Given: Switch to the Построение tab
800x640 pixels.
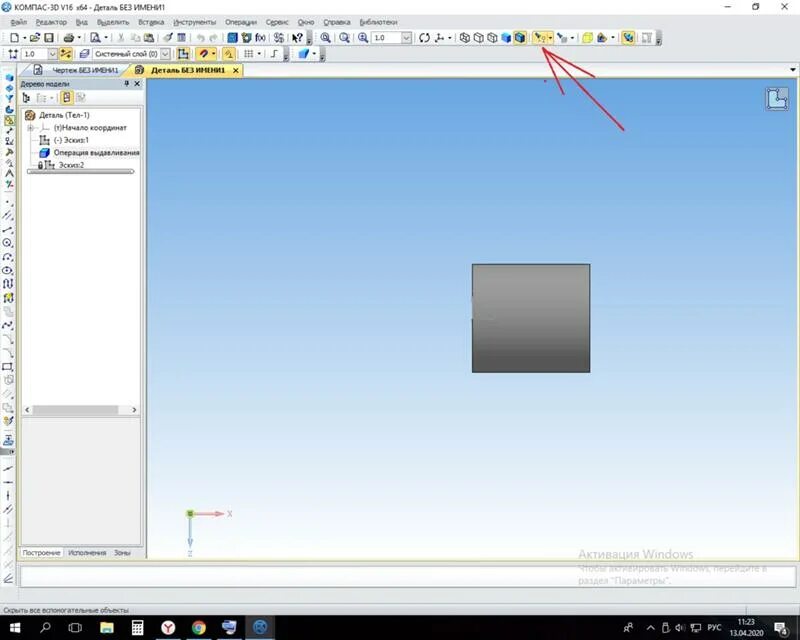Looking at the screenshot, I should tap(41, 553).
